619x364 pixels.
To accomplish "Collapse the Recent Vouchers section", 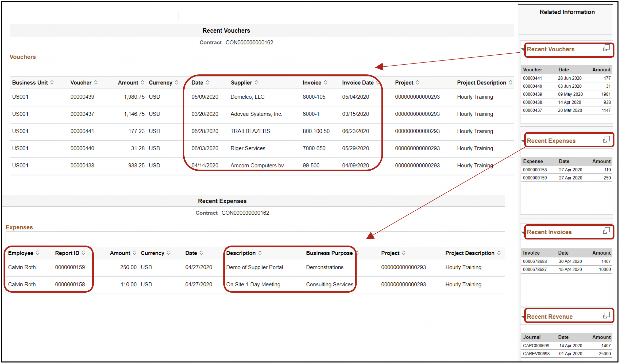I will [x=523, y=49].
